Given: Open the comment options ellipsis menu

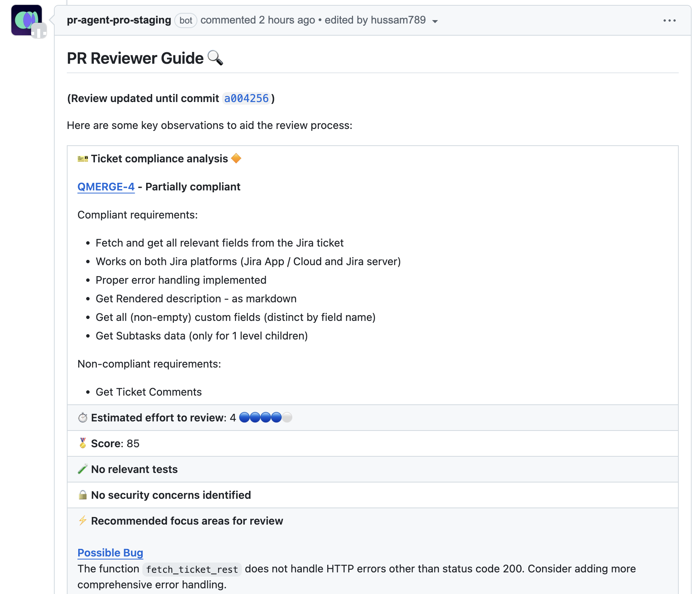Looking at the screenshot, I should (669, 20).
